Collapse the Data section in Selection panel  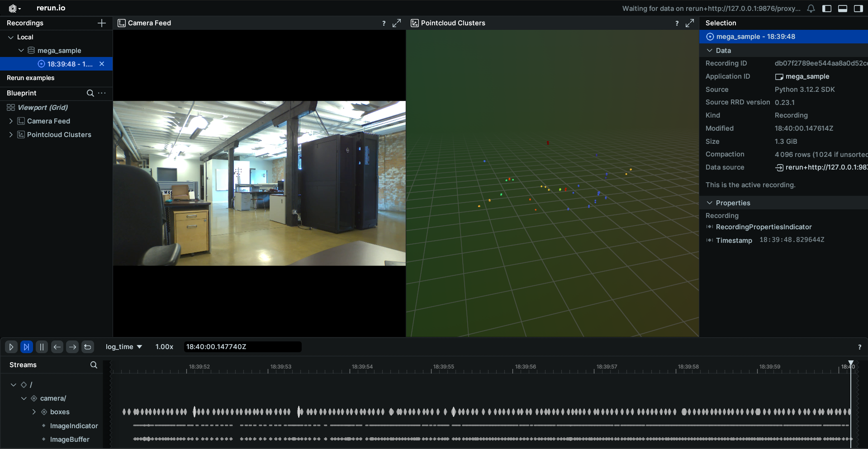click(709, 51)
